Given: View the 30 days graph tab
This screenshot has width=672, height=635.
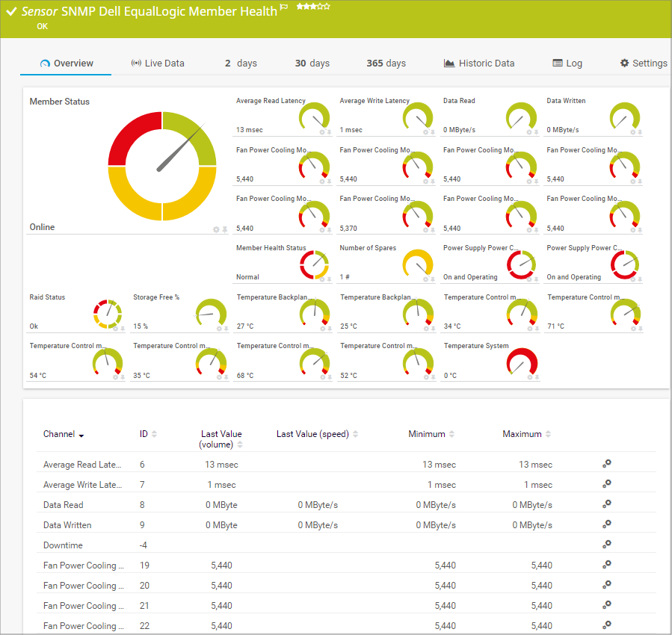Looking at the screenshot, I should click(x=312, y=63).
